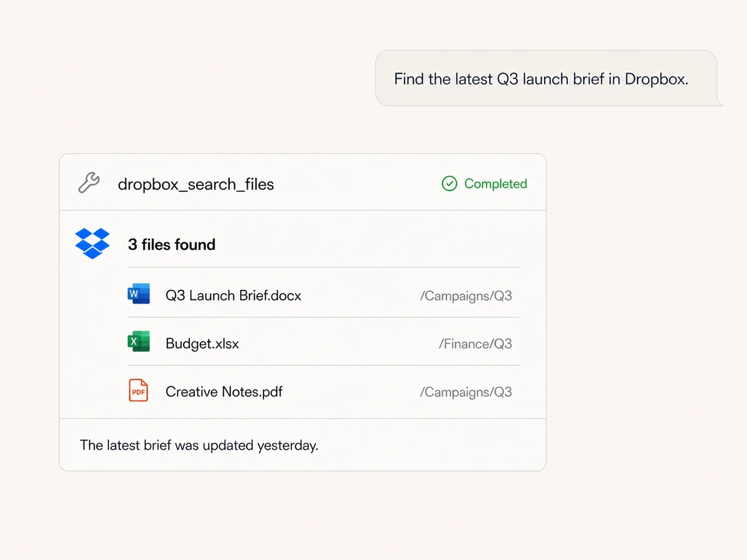Click the PDF file icon

[x=138, y=391]
